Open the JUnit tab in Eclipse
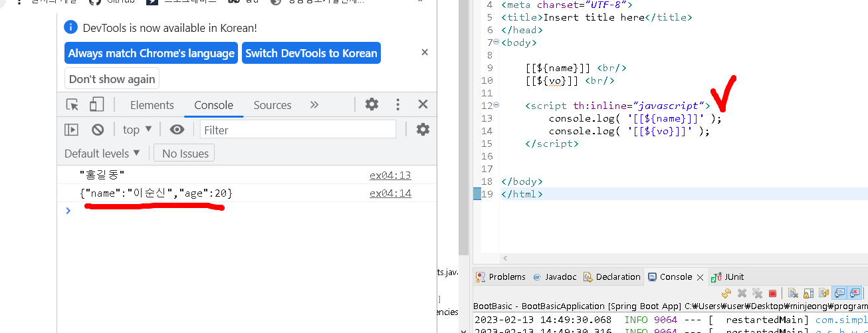The image size is (868, 333). pyautogui.click(x=728, y=277)
